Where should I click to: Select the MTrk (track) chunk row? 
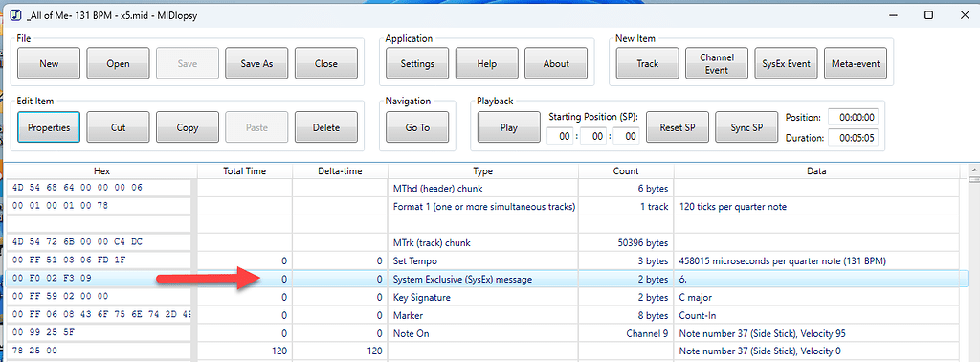point(482,242)
